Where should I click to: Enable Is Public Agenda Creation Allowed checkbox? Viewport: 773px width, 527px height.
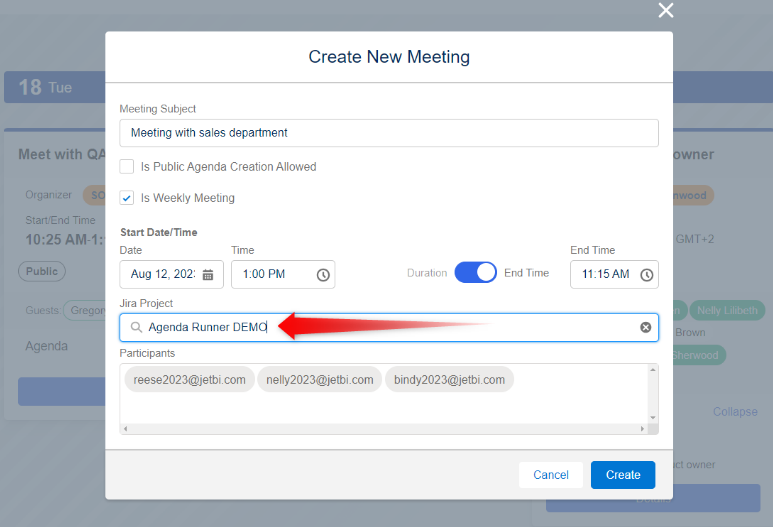pyautogui.click(x=127, y=167)
